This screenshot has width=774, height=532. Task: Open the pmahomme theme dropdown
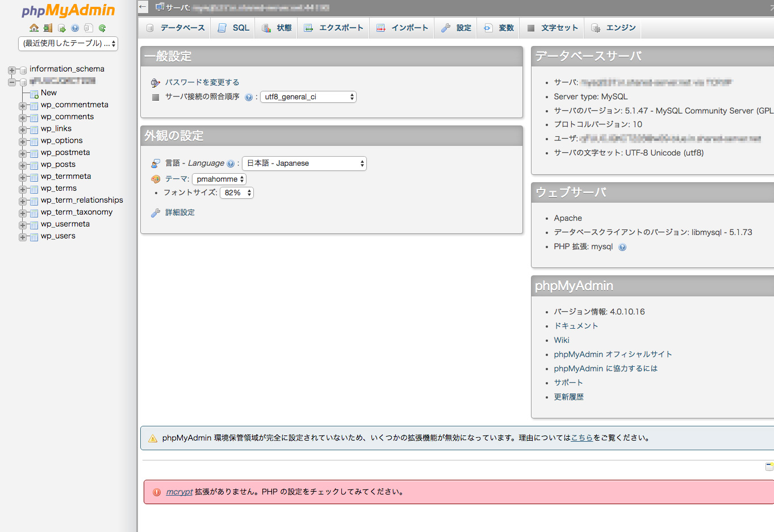219,179
